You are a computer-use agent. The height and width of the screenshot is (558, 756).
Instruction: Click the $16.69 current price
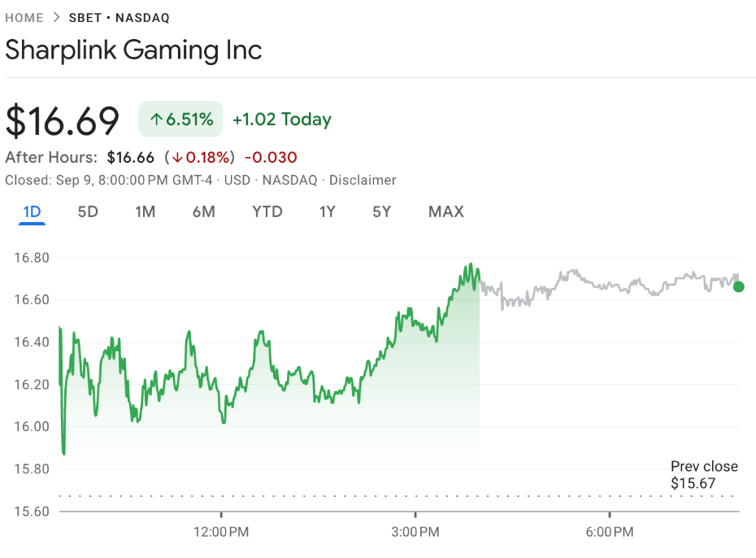[63, 120]
